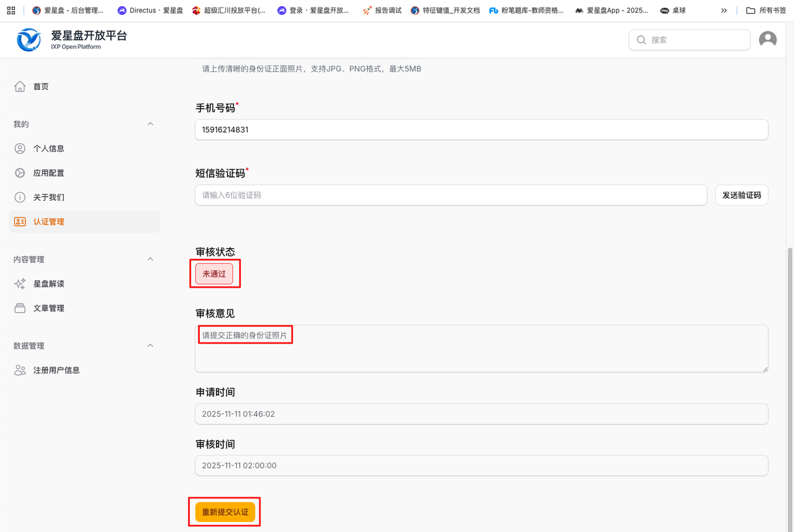This screenshot has width=794, height=532.
Task: Click the 重新提交认证 button
Action: [x=225, y=512]
